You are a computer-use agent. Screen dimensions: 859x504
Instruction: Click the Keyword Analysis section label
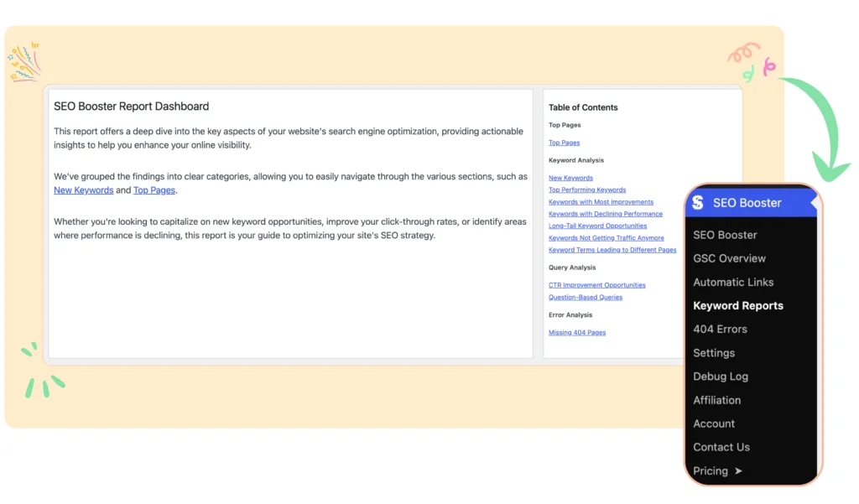click(575, 160)
